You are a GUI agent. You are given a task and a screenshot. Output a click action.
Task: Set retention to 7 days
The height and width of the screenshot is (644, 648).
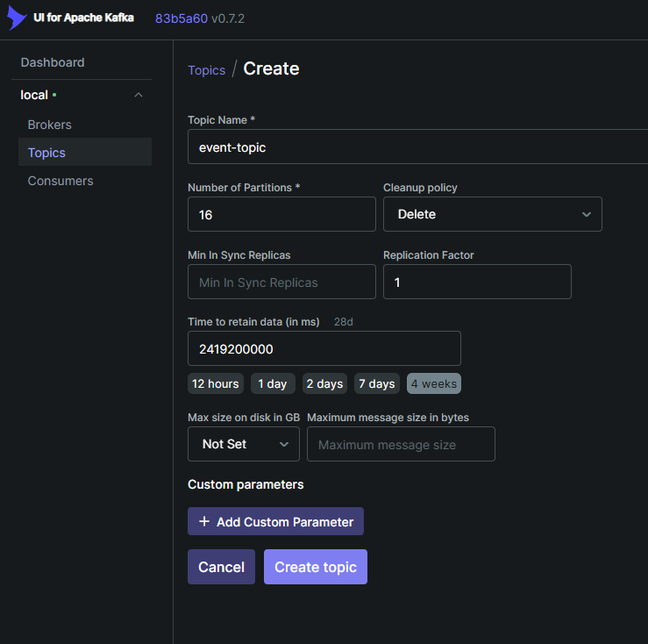point(377,383)
